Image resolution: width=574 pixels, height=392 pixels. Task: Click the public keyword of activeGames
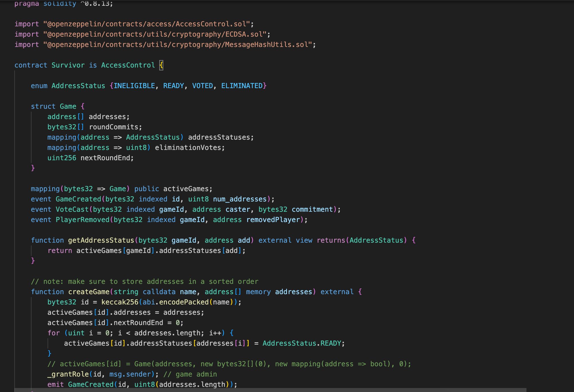click(x=147, y=189)
